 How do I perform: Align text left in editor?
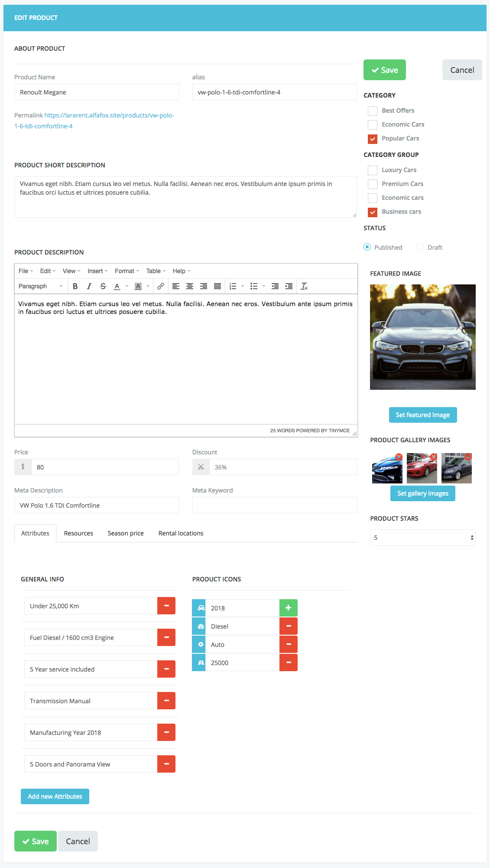click(x=176, y=286)
